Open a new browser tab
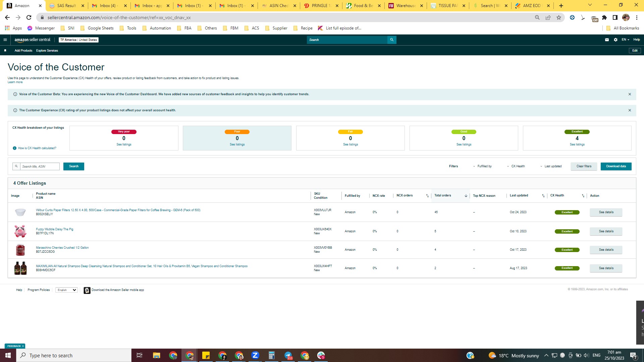Viewport: 644px width, 362px height. (x=561, y=6)
